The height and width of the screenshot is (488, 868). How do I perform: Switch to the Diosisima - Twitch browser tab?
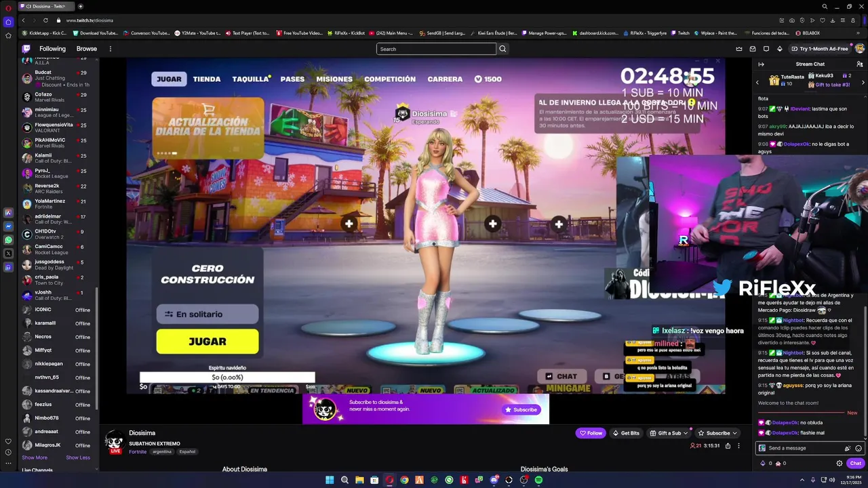pos(47,6)
